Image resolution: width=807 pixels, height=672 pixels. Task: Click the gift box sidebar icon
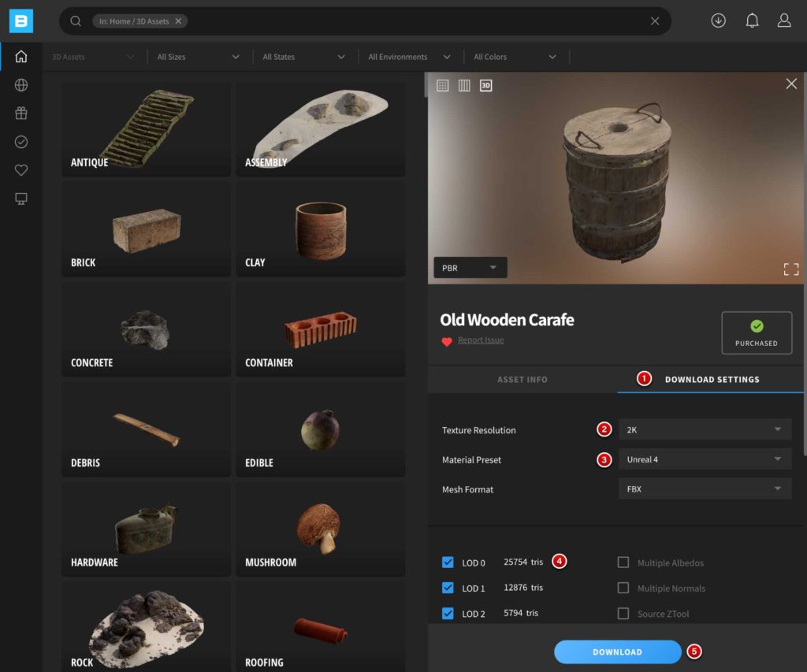tap(21, 113)
